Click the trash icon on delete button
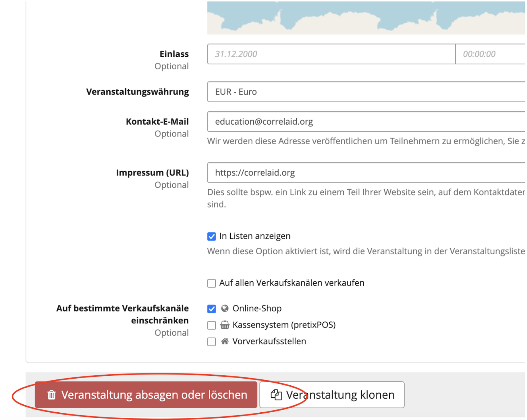527x420 pixels. 51,395
